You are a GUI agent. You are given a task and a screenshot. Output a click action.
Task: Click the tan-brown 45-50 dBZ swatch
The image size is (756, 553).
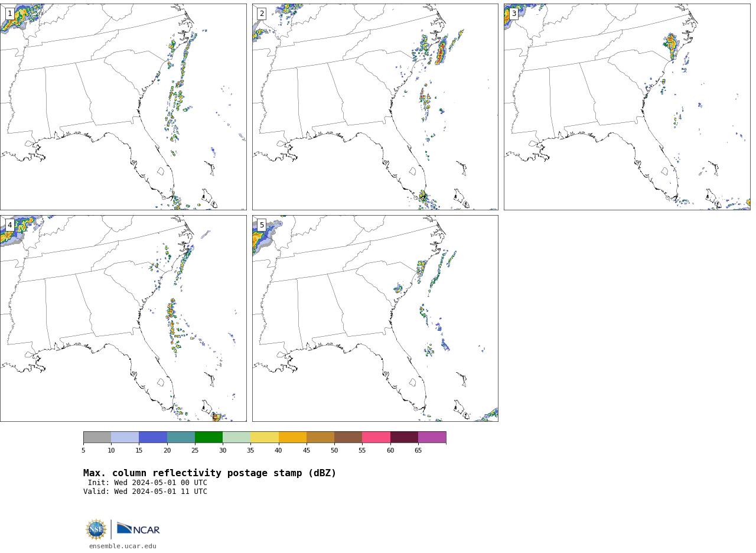pyautogui.click(x=320, y=437)
